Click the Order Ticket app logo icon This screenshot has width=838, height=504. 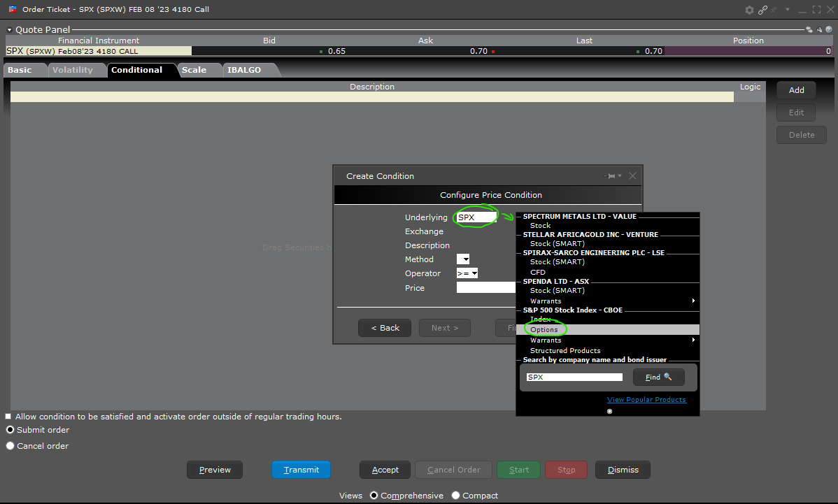[x=13, y=9]
